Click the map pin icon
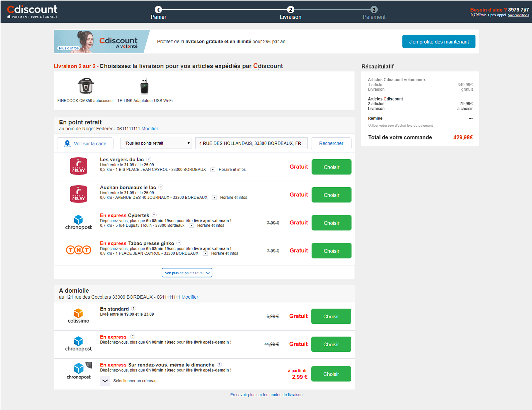532x410 pixels. [67, 143]
